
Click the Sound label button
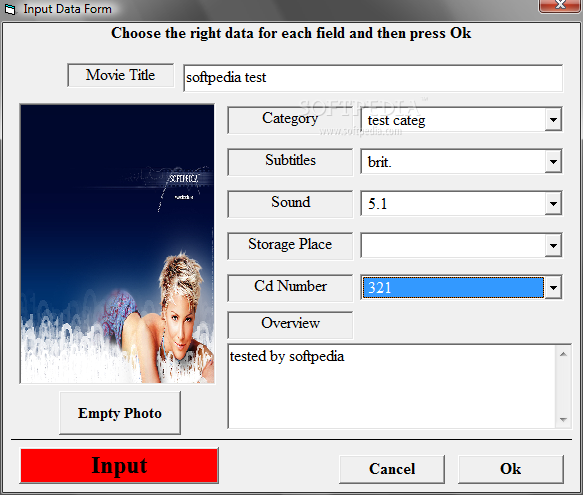[x=290, y=204]
